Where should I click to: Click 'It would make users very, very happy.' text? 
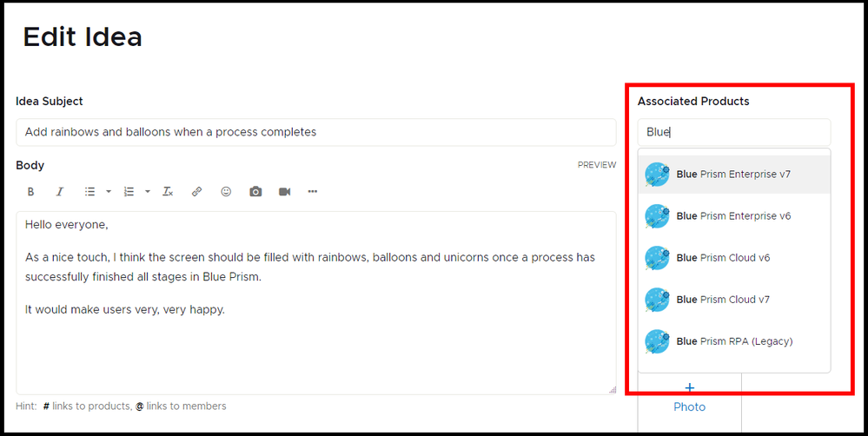coord(125,310)
